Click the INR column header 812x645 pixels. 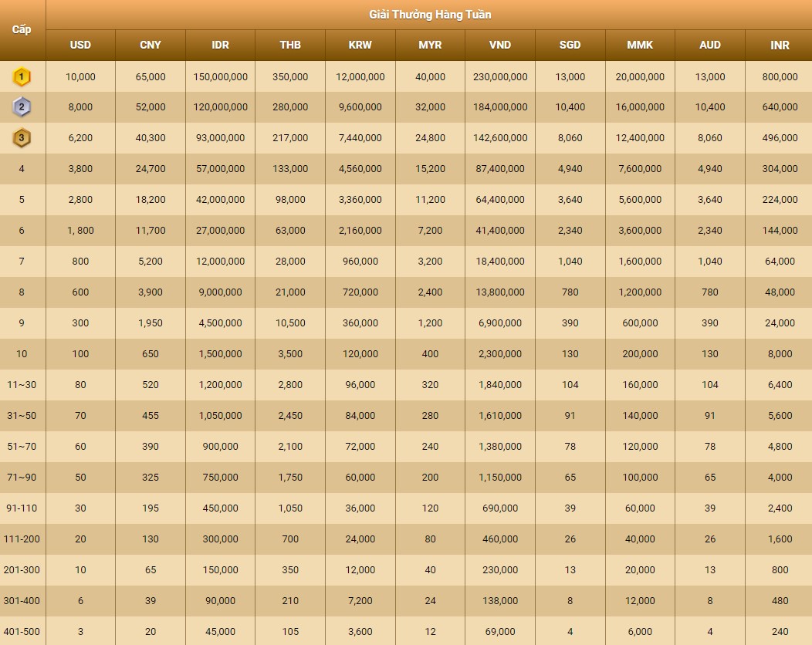tap(780, 45)
